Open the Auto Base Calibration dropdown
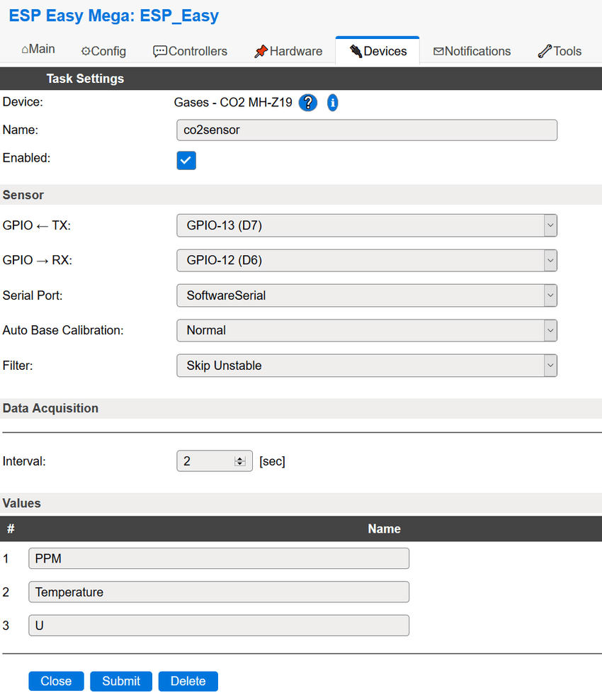The height and width of the screenshot is (700, 602). pyautogui.click(x=367, y=330)
